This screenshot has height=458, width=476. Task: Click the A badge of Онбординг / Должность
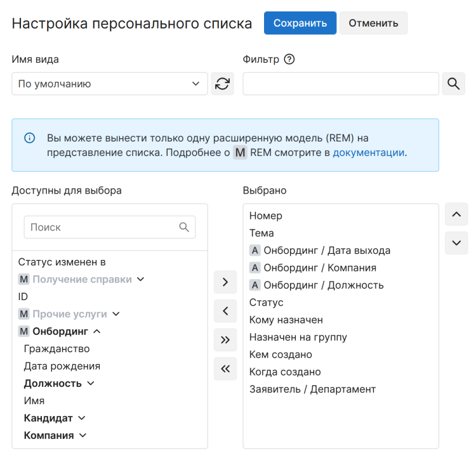point(255,285)
